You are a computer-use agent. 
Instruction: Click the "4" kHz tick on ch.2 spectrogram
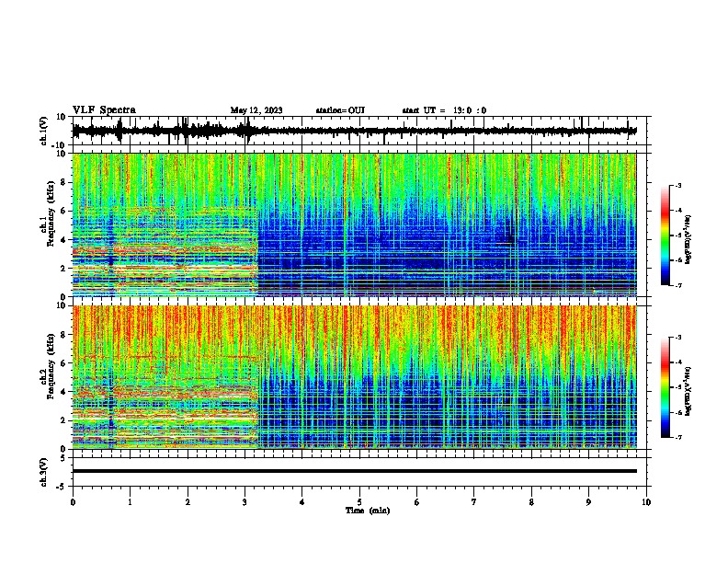click(64, 392)
